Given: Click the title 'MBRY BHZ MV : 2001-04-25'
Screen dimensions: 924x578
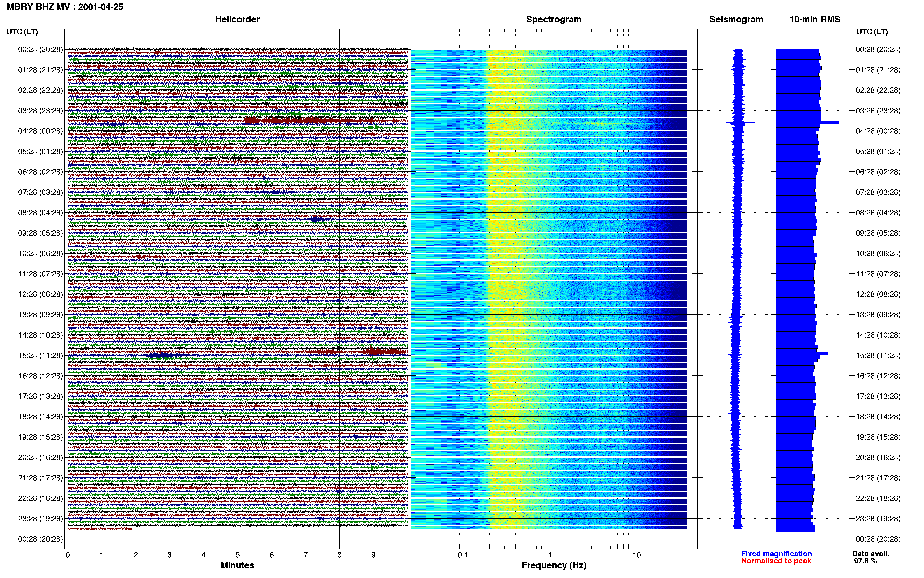Looking at the screenshot, I should click(65, 7).
